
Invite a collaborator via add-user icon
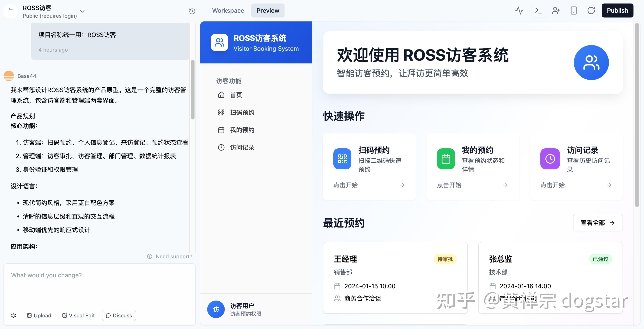click(556, 10)
